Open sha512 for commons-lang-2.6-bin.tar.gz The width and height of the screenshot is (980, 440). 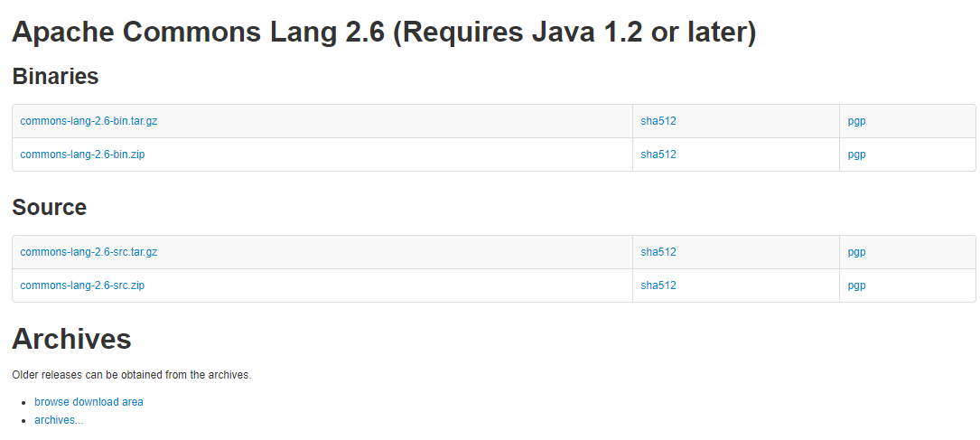coord(658,121)
